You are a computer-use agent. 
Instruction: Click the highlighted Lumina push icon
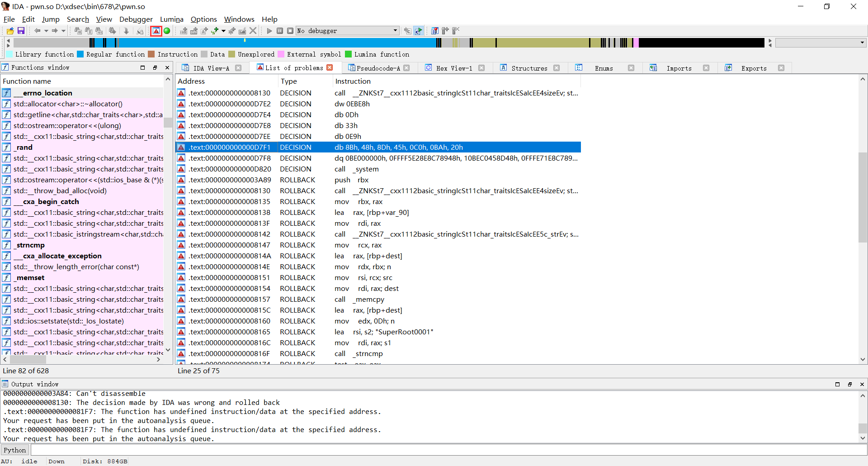pyautogui.click(x=419, y=31)
